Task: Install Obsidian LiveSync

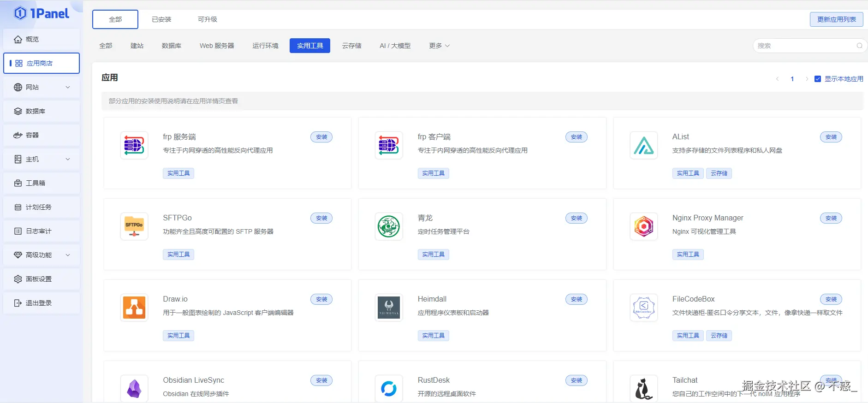Action: pos(321,380)
